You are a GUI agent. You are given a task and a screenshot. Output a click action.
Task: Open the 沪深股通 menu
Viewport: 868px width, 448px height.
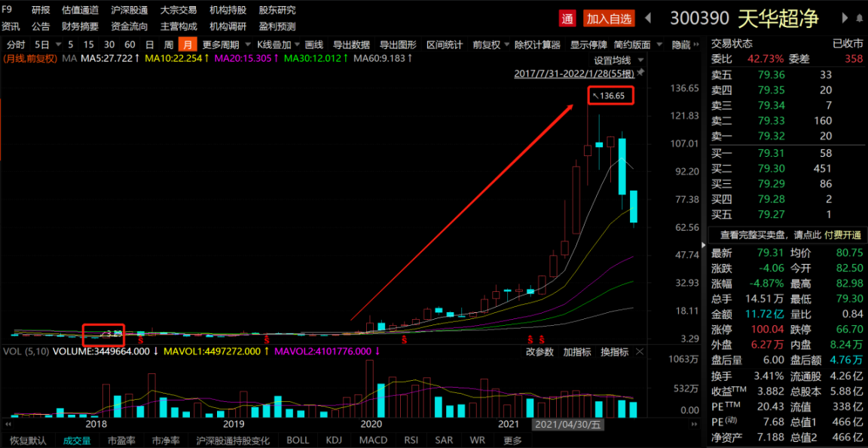click(130, 10)
